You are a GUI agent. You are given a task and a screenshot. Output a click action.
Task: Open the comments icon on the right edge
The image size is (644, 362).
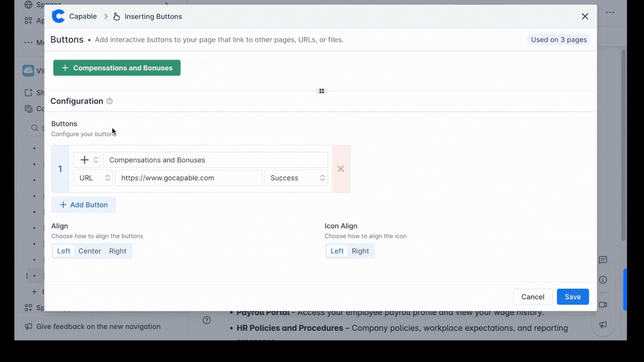pyautogui.click(x=603, y=260)
